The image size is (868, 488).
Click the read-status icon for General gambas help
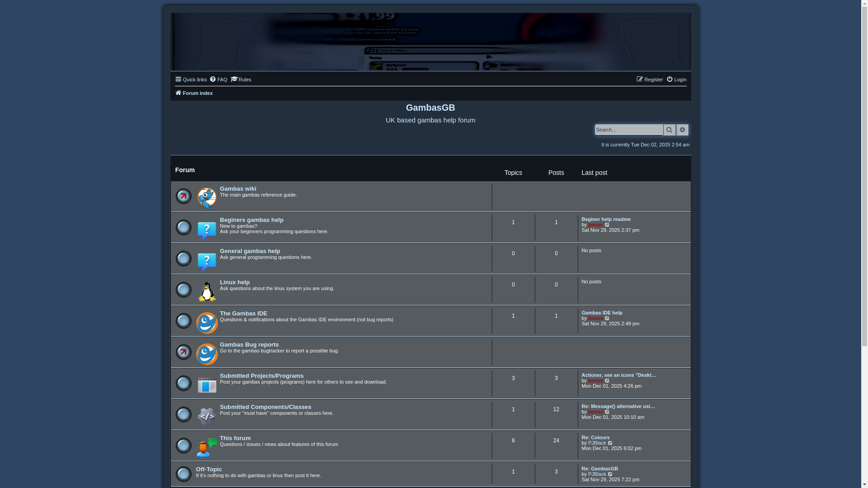(183, 258)
